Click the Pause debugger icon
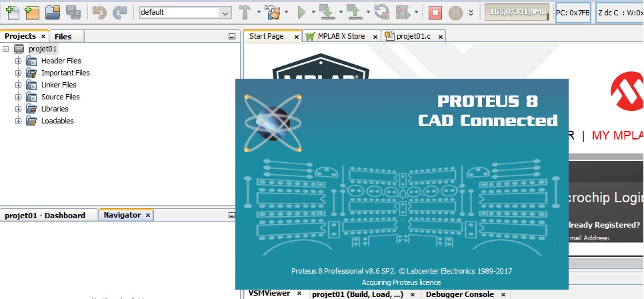The image size is (644, 299). (455, 12)
